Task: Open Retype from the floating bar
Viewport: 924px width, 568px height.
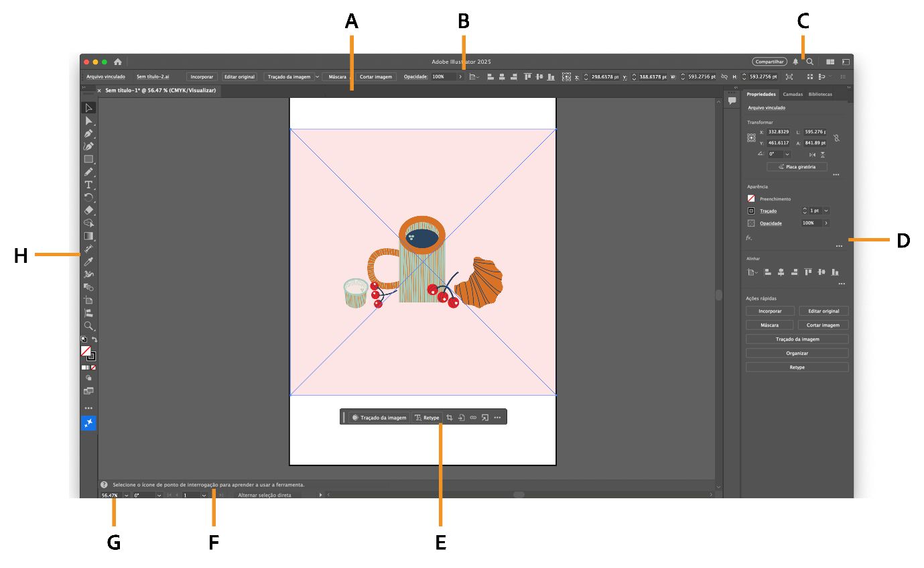Action: tap(429, 416)
